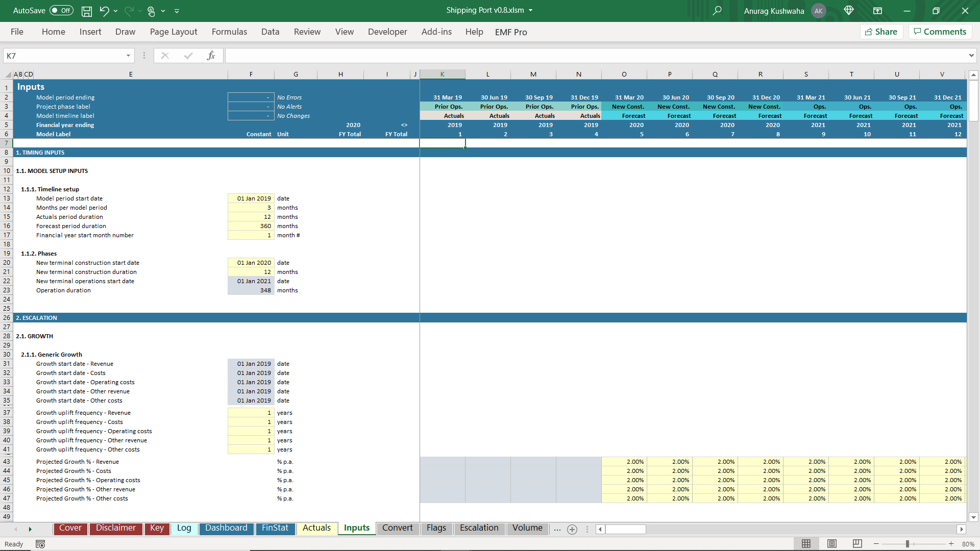Viewport: 980px width, 551px height.
Task: Expand the formula bar chevron
Action: 971,56
